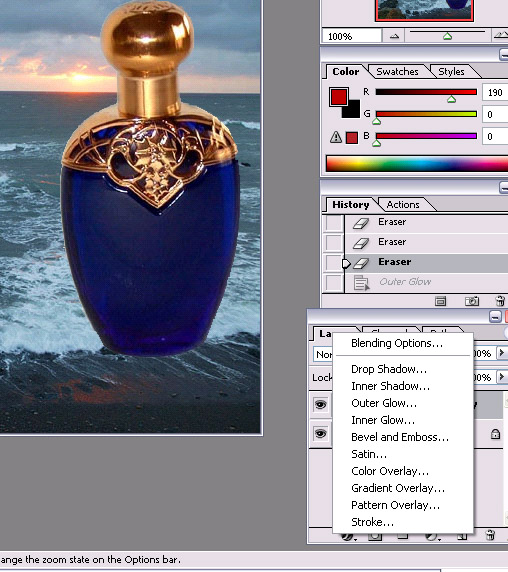Click the navigator zoom-in large mountains icon
The image size is (508, 572).
pos(502,35)
